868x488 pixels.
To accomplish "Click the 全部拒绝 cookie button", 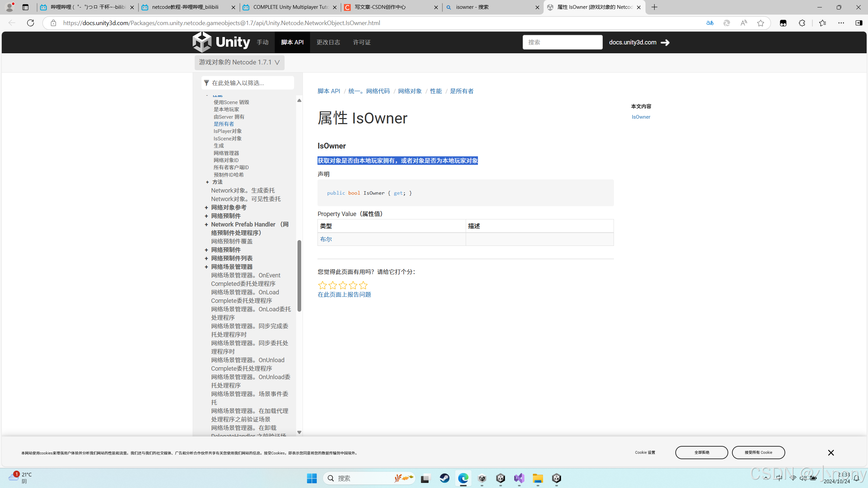I will [x=701, y=452].
